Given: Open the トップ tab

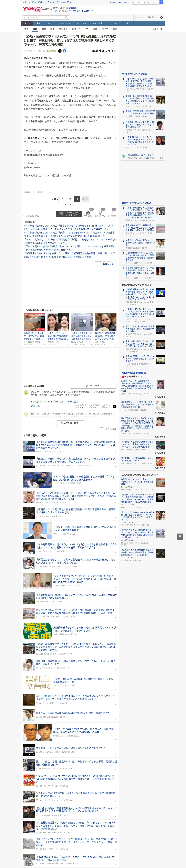Looking at the screenshot, I should pyautogui.click(x=27, y=24).
